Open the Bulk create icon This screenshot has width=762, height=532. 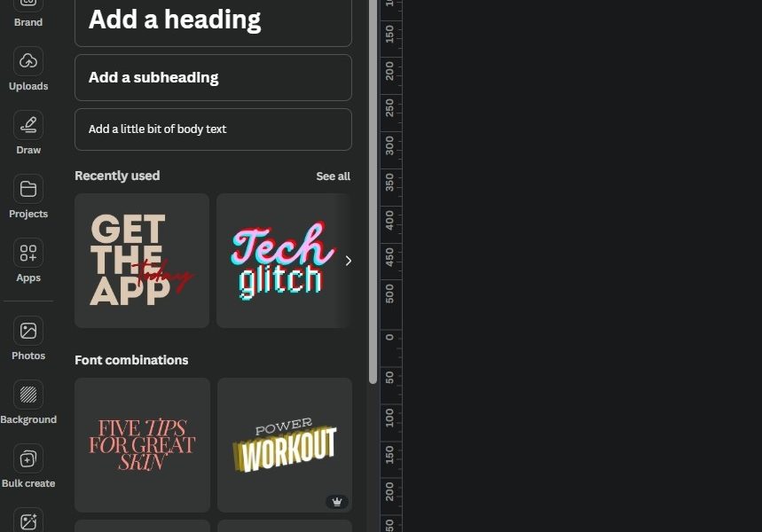pyautogui.click(x=28, y=458)
